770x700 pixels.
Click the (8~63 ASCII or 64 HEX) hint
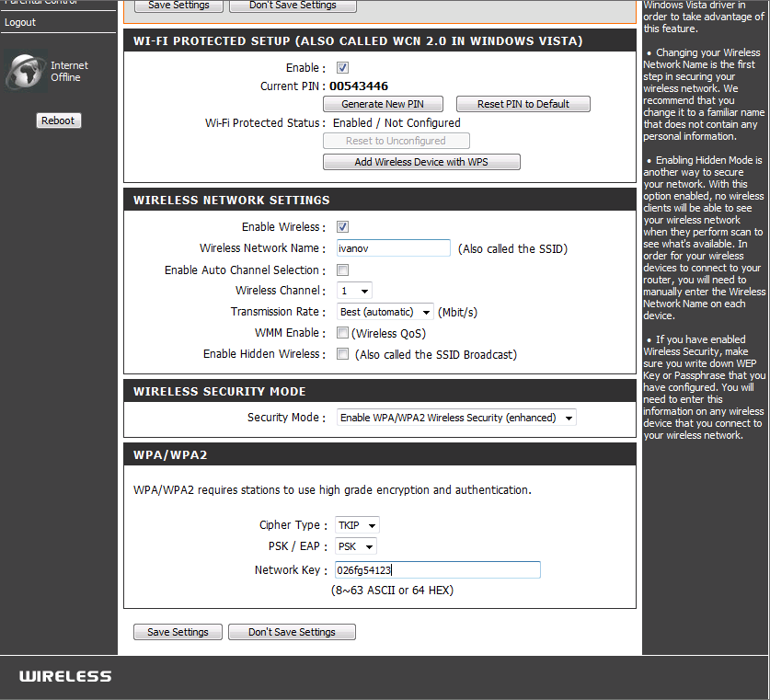tap(392, 591)
